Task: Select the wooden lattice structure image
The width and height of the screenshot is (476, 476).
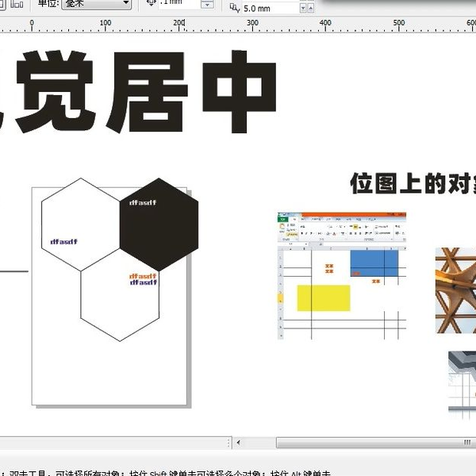Action: pos(455,290)
